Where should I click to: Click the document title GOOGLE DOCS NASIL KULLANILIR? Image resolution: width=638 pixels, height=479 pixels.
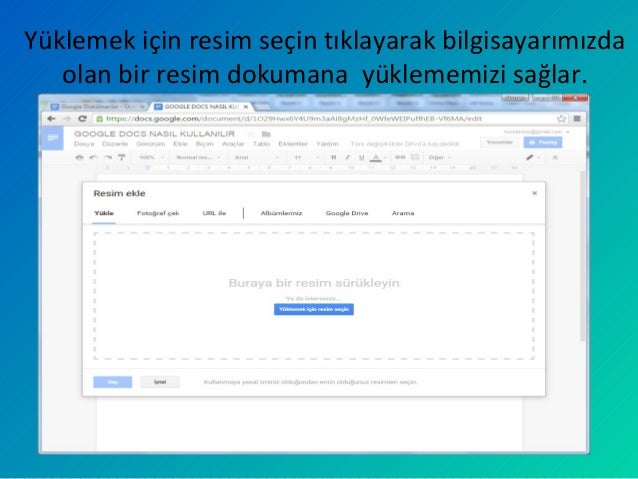click(x=155, y=134)
